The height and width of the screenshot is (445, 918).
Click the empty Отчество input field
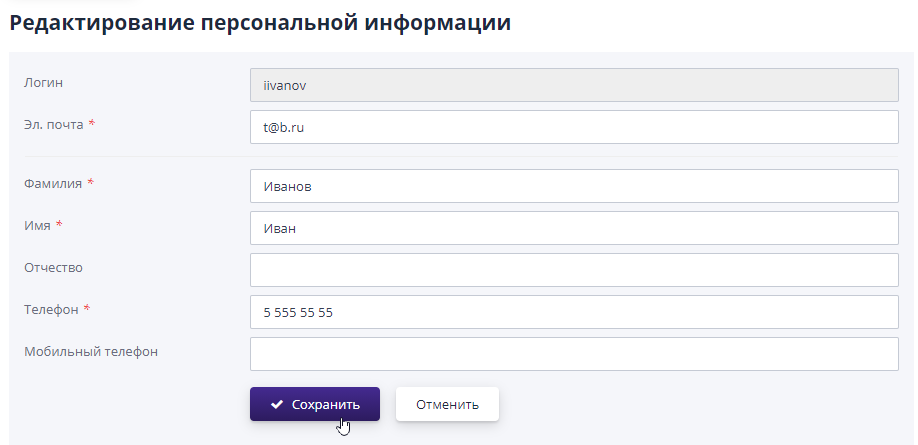point(574,270)
